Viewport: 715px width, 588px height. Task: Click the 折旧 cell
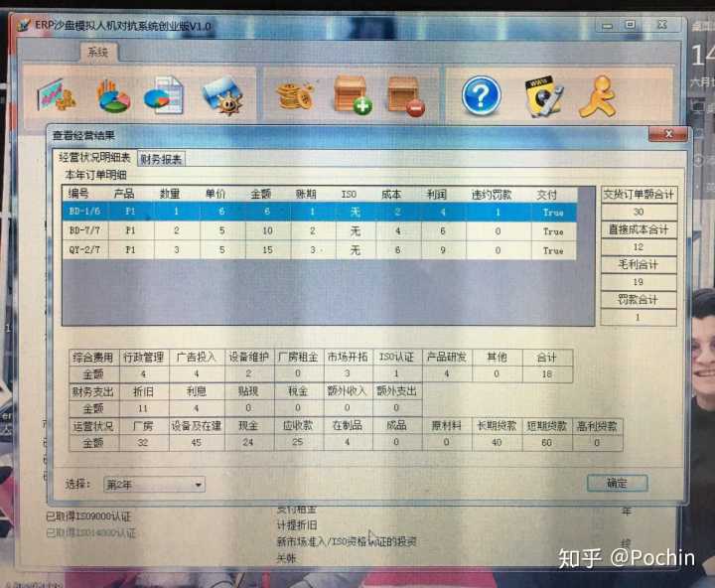coord(143,392)
